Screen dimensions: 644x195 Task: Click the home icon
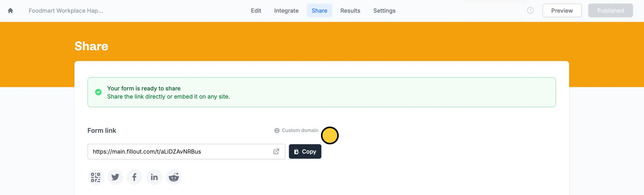tap(10, 11)
